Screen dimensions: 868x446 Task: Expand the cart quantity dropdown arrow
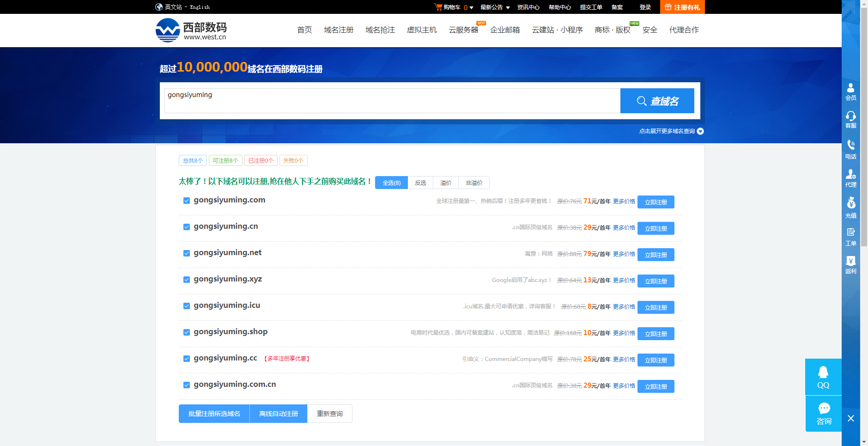tap(472, 7)
